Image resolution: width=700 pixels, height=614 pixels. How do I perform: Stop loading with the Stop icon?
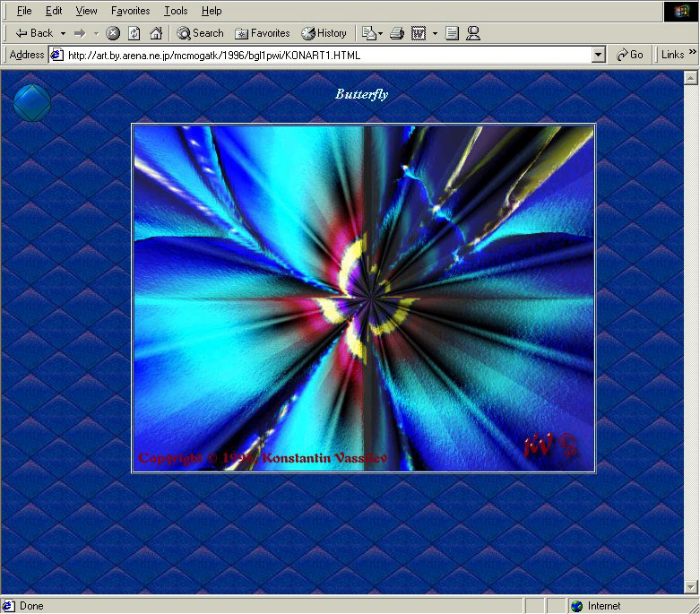(x=113, y=33)
